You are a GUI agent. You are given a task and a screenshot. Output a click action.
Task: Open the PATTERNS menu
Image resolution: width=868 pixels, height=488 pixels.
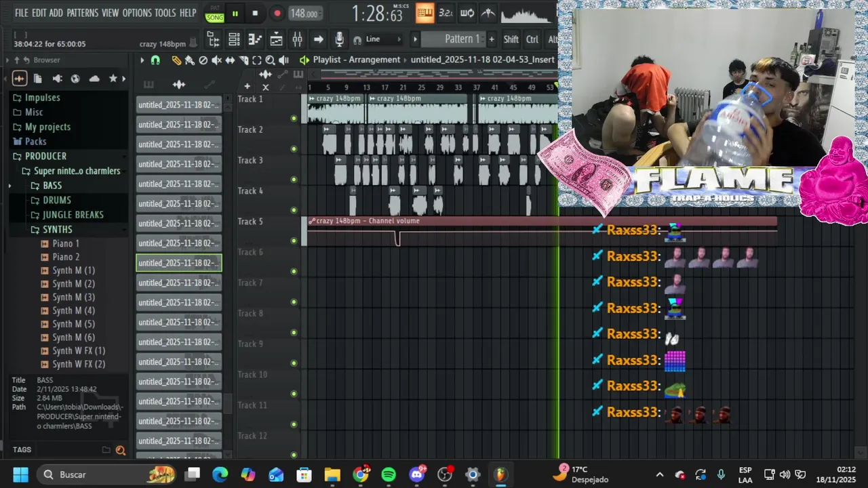(x=82, y=13)
